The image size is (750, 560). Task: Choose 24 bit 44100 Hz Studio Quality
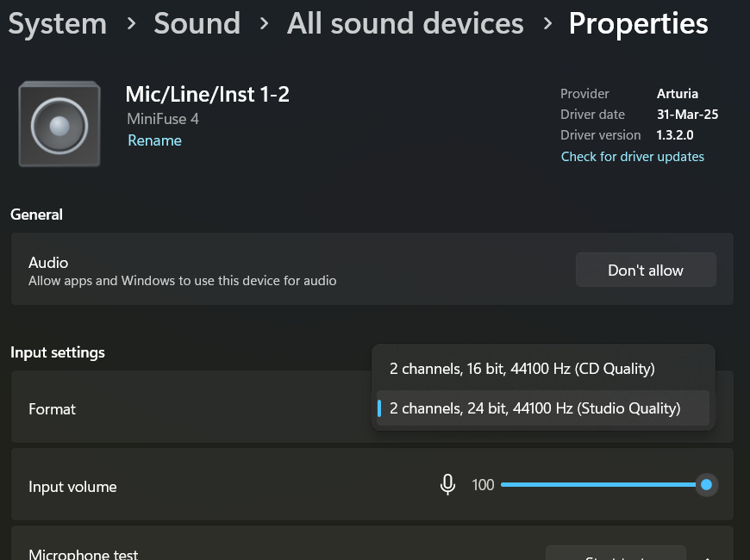(x=543, y=408)
